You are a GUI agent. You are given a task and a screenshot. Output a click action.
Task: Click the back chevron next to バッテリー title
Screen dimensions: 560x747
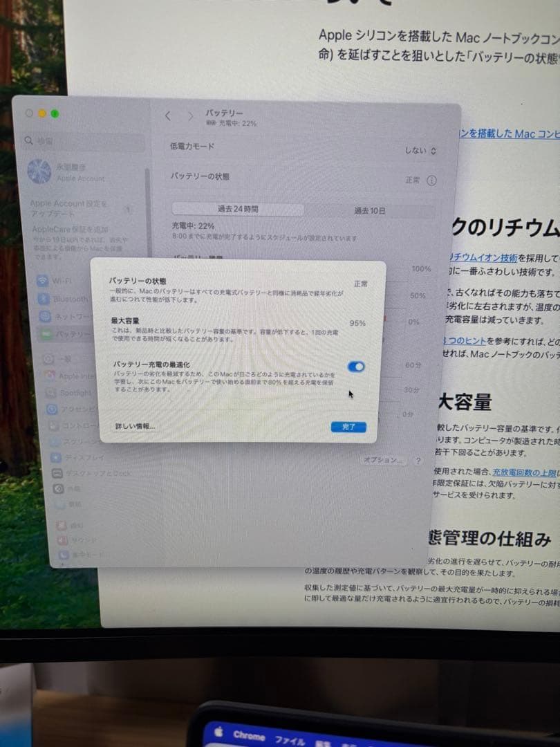pos(167,117)
